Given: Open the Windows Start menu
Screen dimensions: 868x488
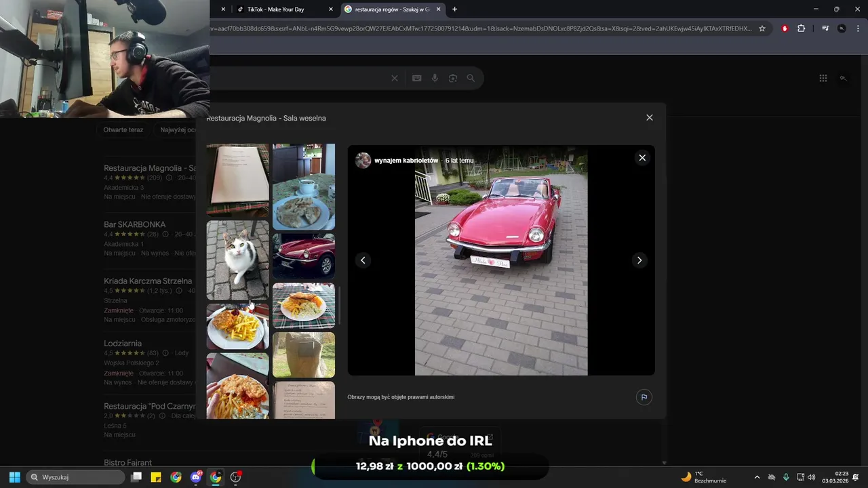Looking at the screenshot, I should [x=15, y=477].
